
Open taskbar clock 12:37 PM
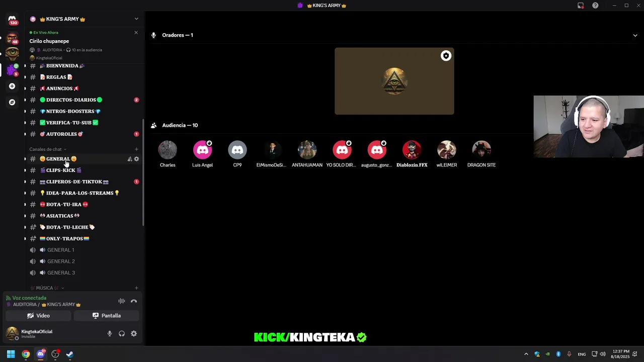pyautogui.click(x=620, y=354)
